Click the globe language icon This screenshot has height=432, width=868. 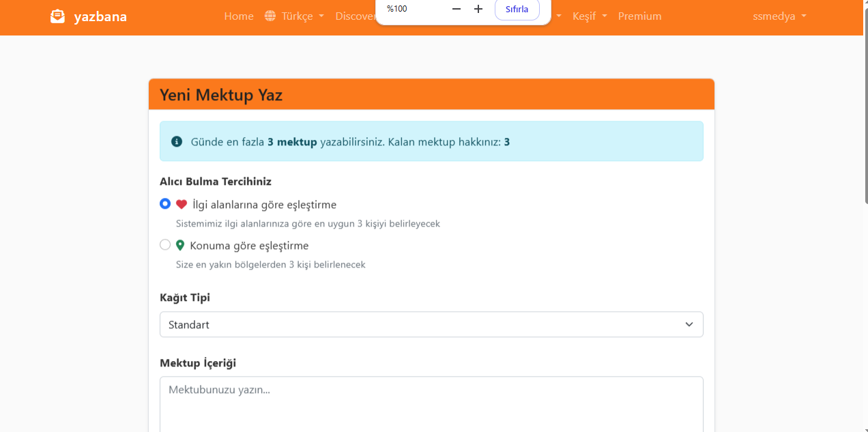(270, 16)
